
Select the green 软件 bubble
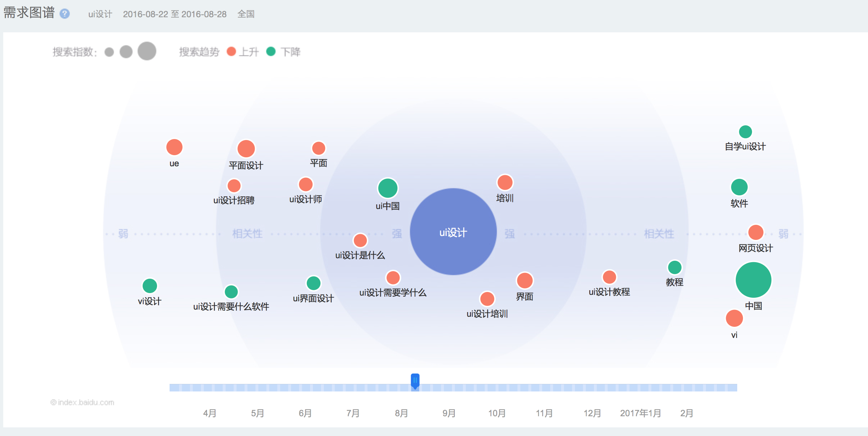click(x=739, y=187)
